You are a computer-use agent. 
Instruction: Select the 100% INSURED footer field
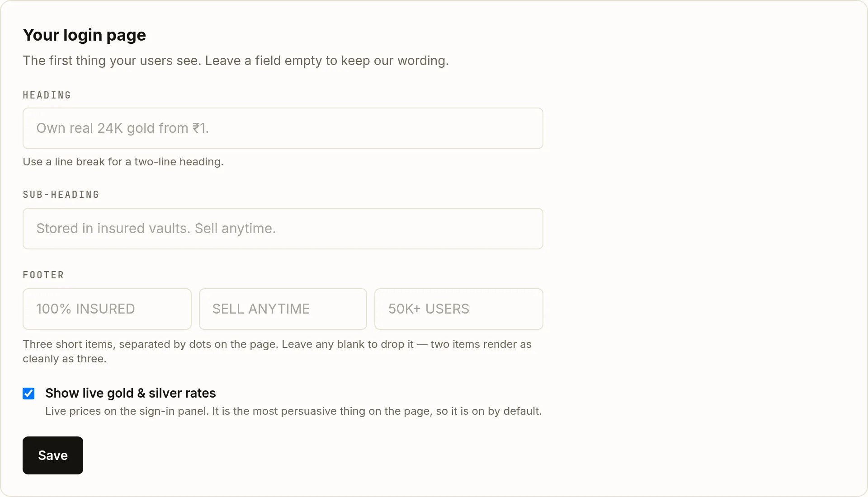point(107,309)
